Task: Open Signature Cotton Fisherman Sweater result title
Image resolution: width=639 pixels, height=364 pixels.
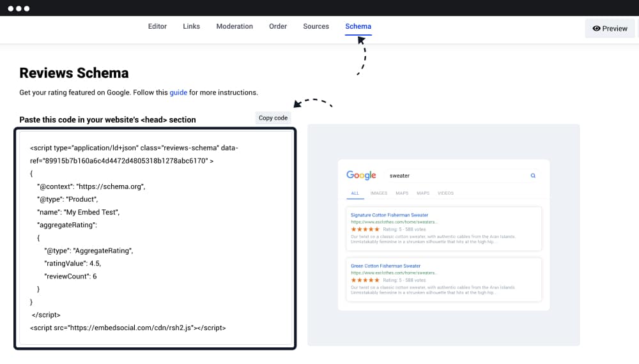Action: point(389,215)
